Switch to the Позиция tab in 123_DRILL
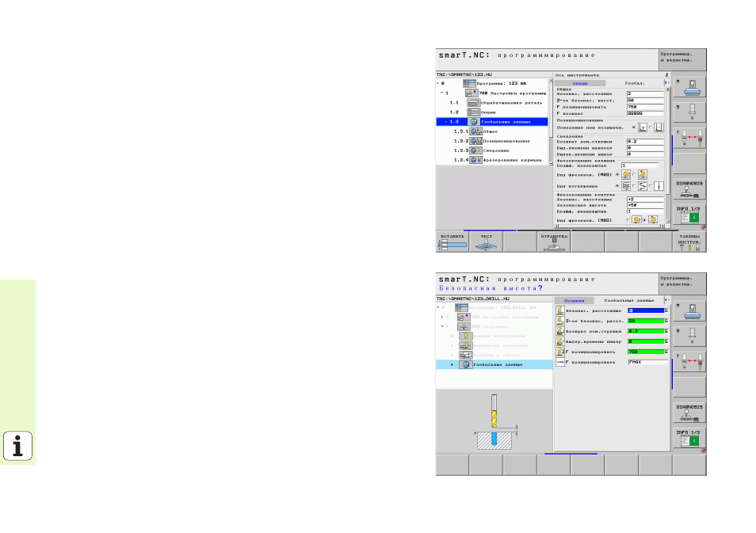756x533 pixels. (x=574, y=300)
